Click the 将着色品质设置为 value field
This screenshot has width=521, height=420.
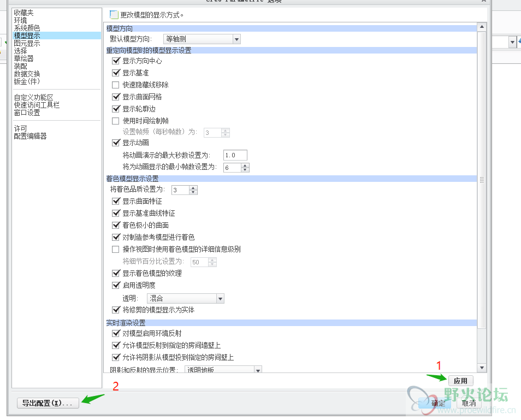(x=180, y=190)
